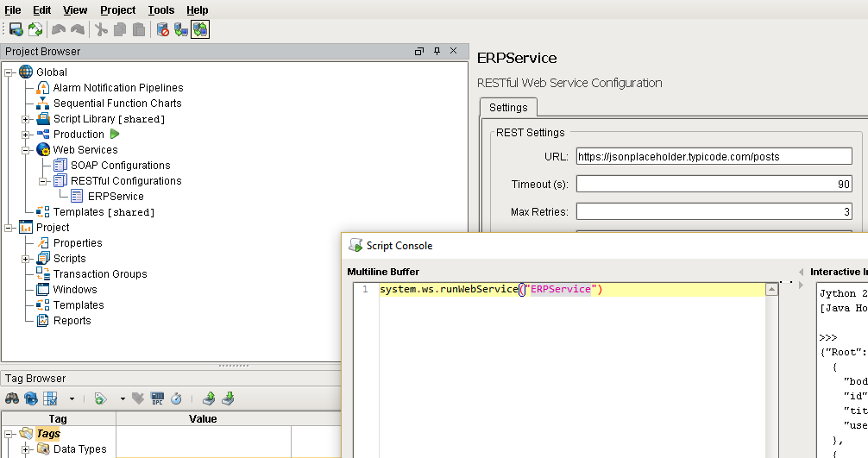The width and height of the screenshot is (868, 458).
Task: Open the New Tag dropdown arrow
Action: coord(123,398)
